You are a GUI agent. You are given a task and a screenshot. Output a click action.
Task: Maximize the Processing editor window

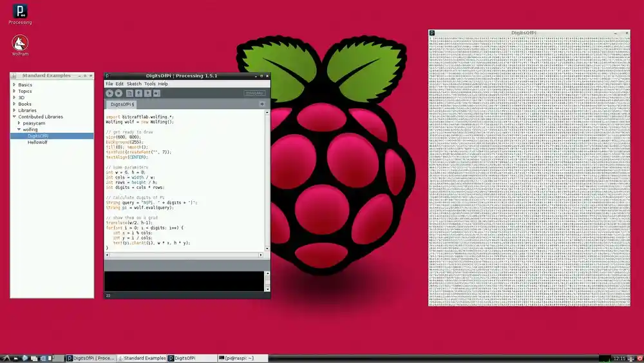(261, 75)
